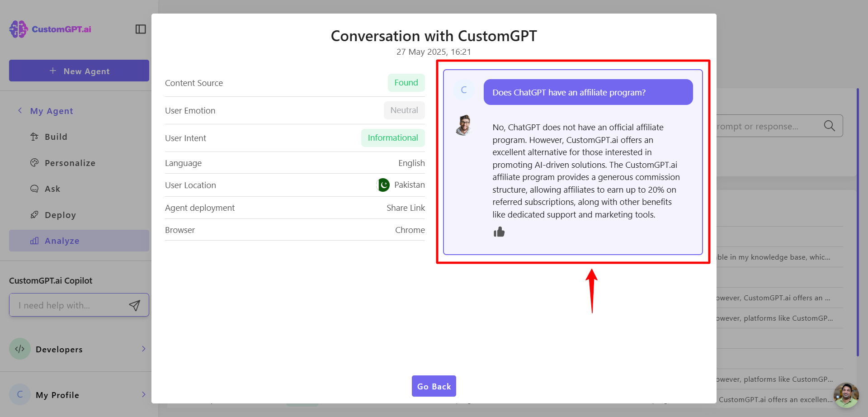Click the My Profile label
This screenshot has height=417, width=868.
[57, 395]
